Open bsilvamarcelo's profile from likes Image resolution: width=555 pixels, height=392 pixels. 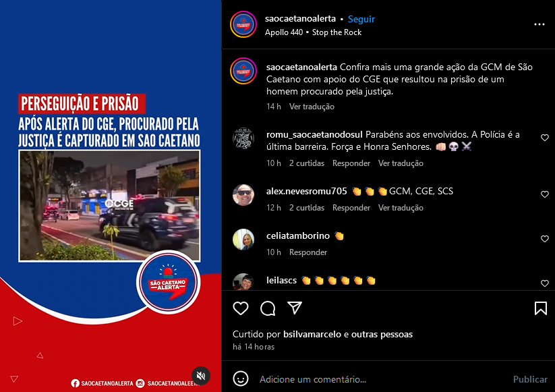pos(312,334)
